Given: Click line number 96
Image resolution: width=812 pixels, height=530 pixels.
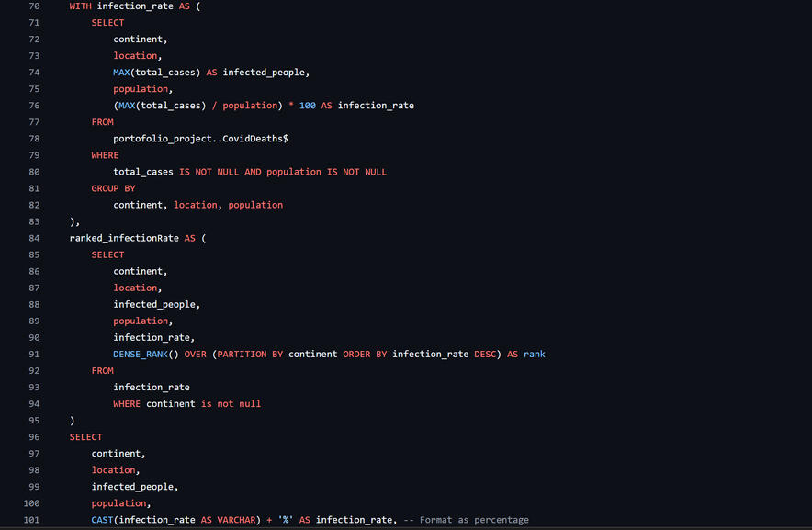Looking at the screenshot, I should [33, 437].
